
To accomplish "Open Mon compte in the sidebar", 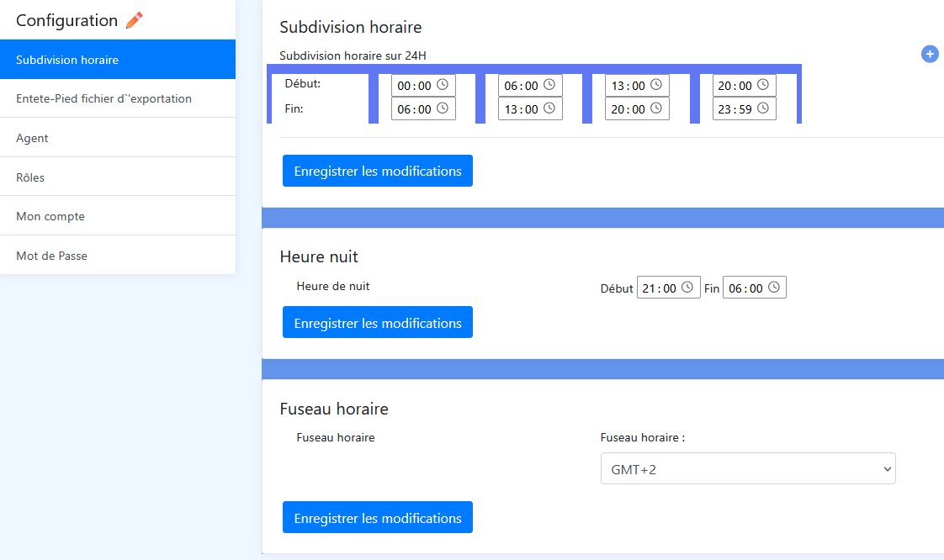I will (118, 216).
